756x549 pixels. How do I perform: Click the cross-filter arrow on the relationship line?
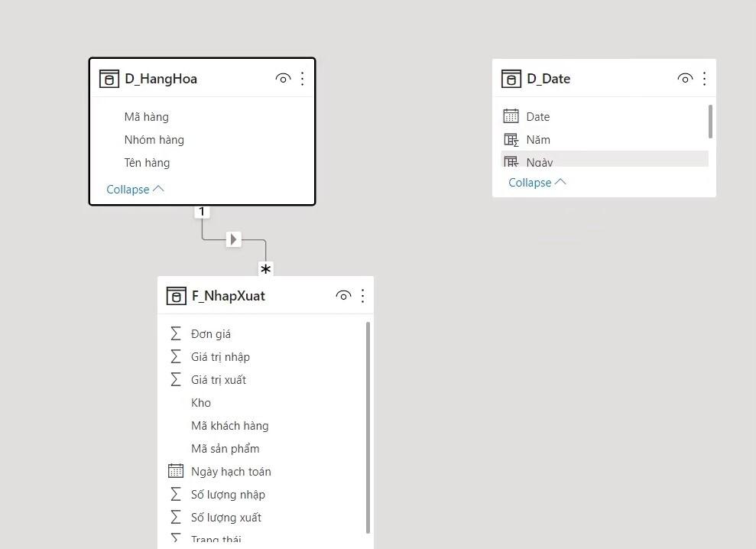click(233, 239)
